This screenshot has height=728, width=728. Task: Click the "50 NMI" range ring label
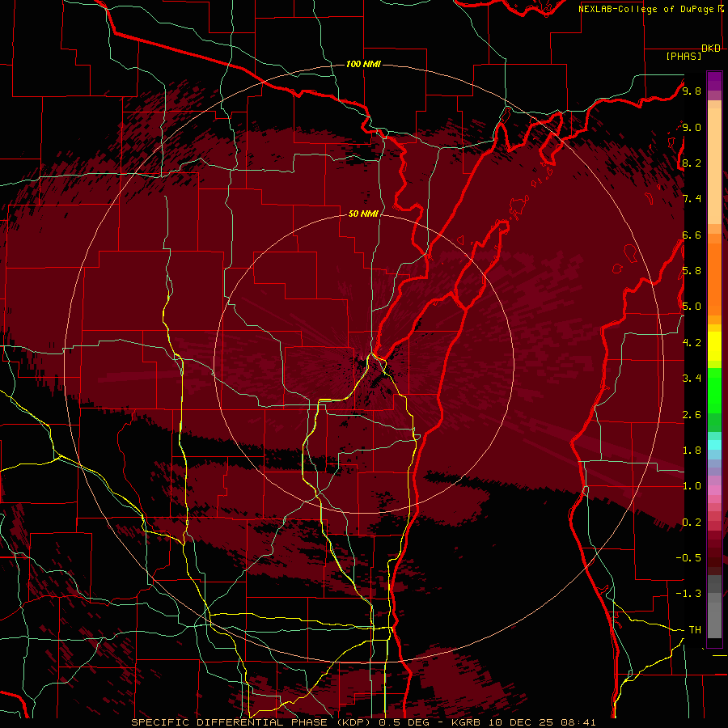pyautogui.click(x=363, y=214)
